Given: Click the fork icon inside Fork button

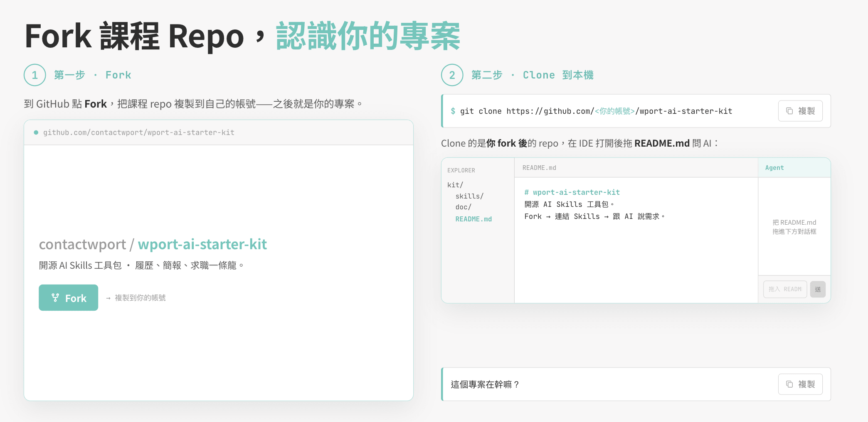Looking at the screenshot, I should (x=55, y=297).
